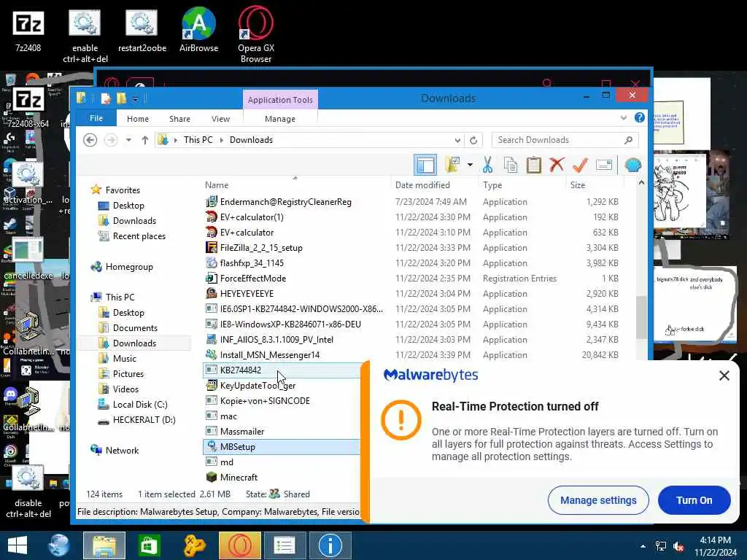The height and width of the screenshot is (560, 747).
Task: Select Network in navigation pane
Action: coord(122,451)
